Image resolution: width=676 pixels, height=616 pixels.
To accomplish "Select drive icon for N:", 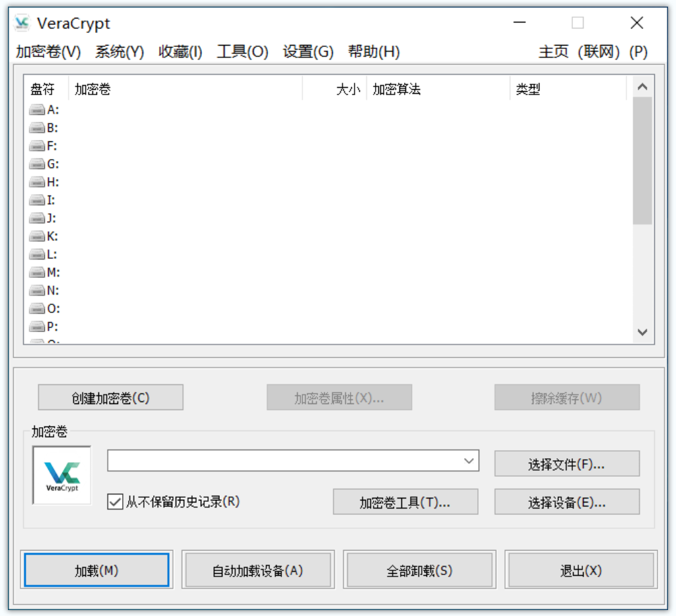I will [x=37, y=291].
